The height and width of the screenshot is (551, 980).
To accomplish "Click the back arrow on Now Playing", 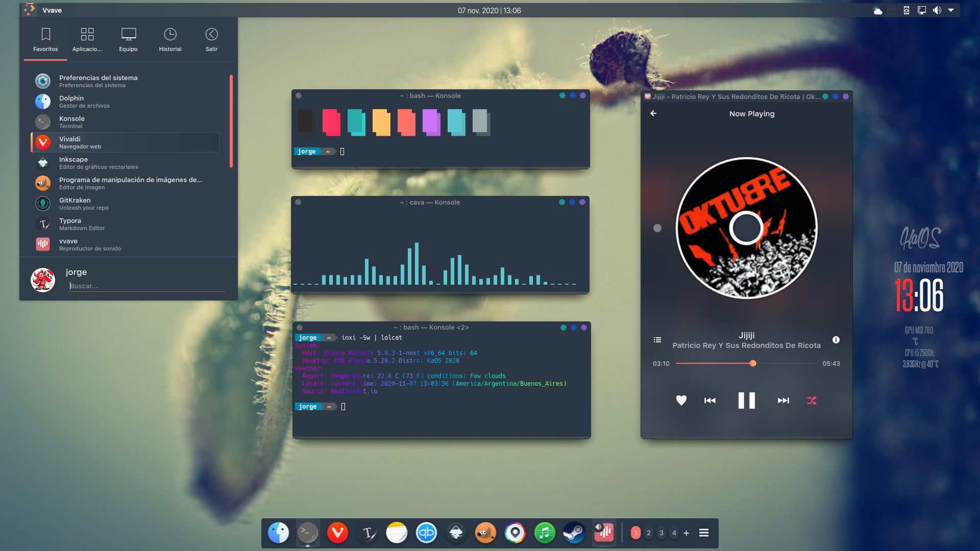I will (x=654, y=114).
